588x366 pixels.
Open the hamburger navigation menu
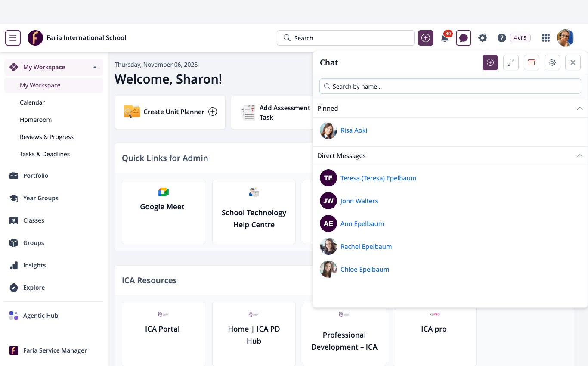(x=13, y=38)
